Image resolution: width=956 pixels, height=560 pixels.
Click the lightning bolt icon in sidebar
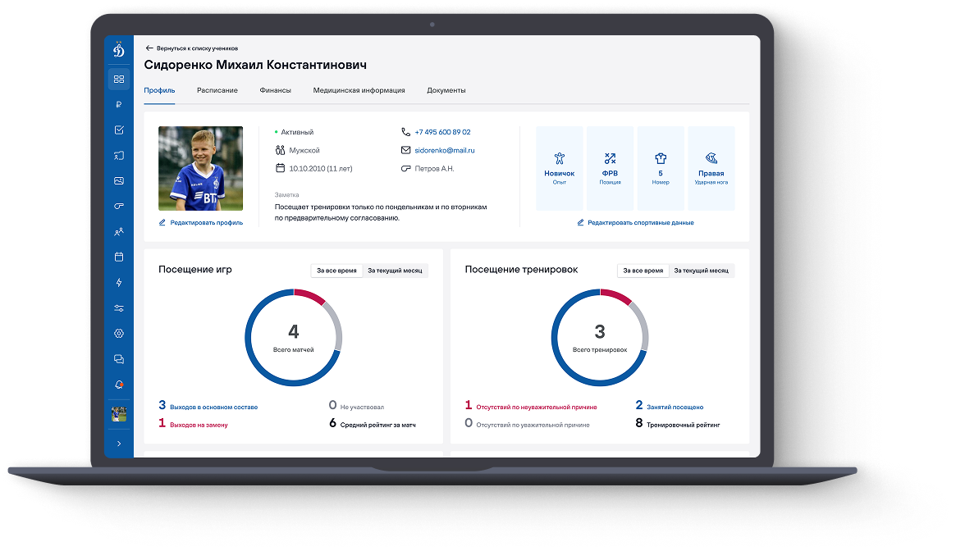click(119, 283)
